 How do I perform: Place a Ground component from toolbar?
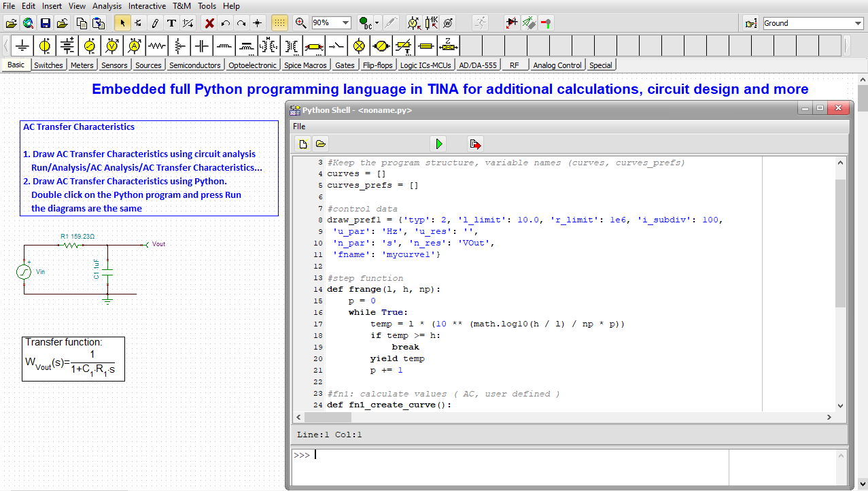point(23,46)
